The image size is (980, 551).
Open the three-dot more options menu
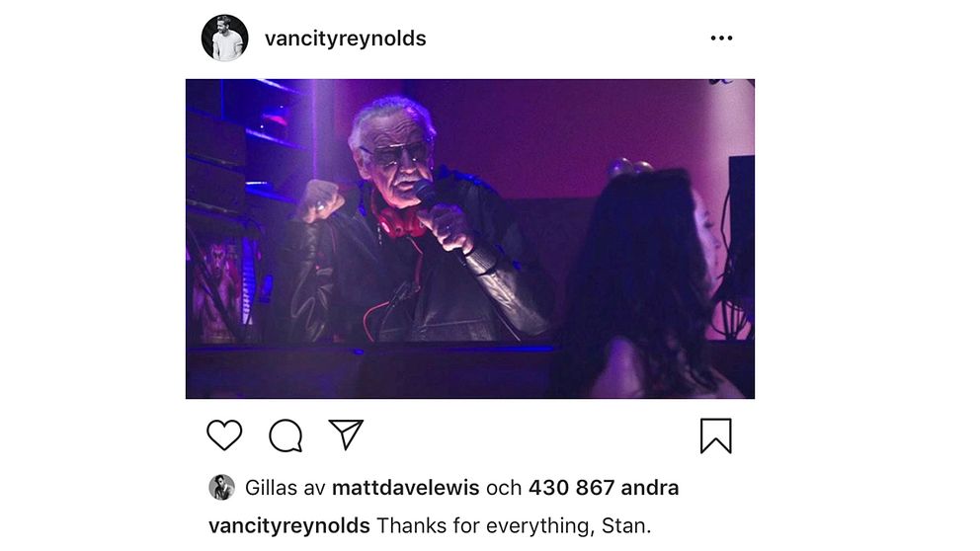coord(721,39)
